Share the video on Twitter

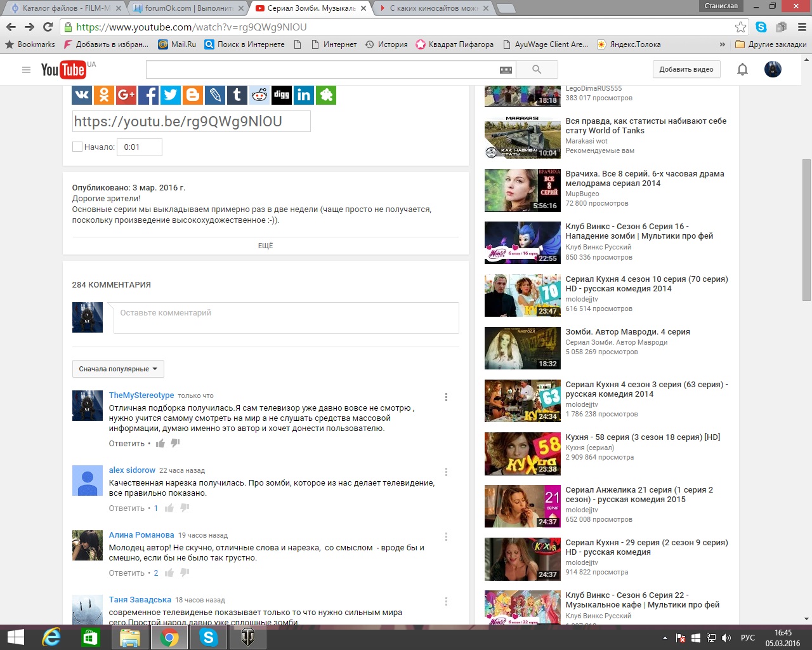[x=171, y=95]
